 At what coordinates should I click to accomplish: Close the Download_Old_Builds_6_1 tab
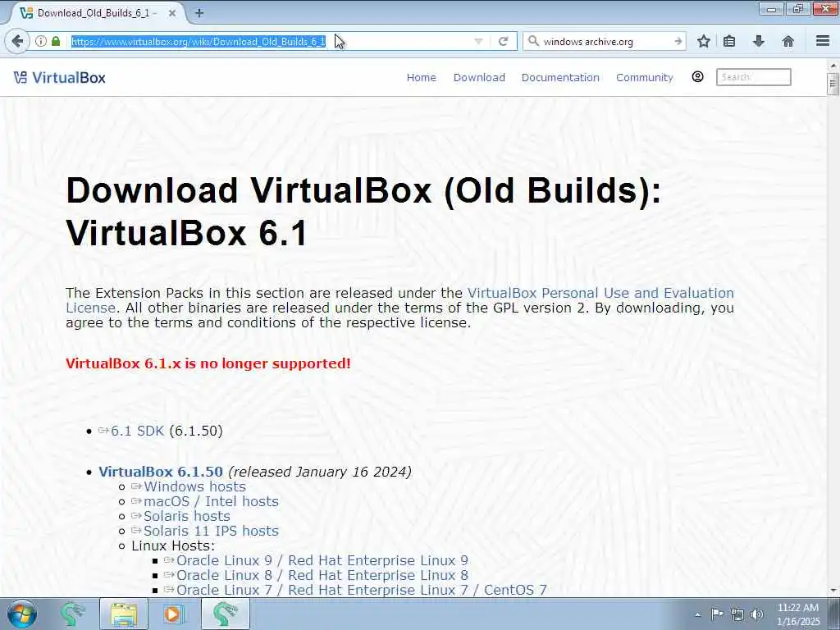pos(172,13)
